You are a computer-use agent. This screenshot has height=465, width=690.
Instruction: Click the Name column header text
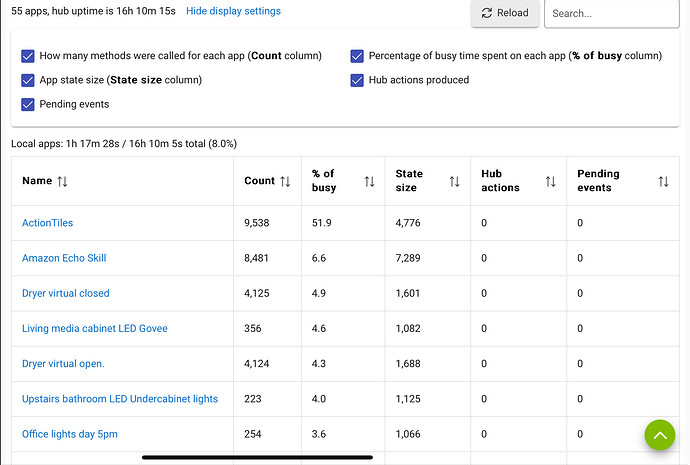tap(37, 181)
